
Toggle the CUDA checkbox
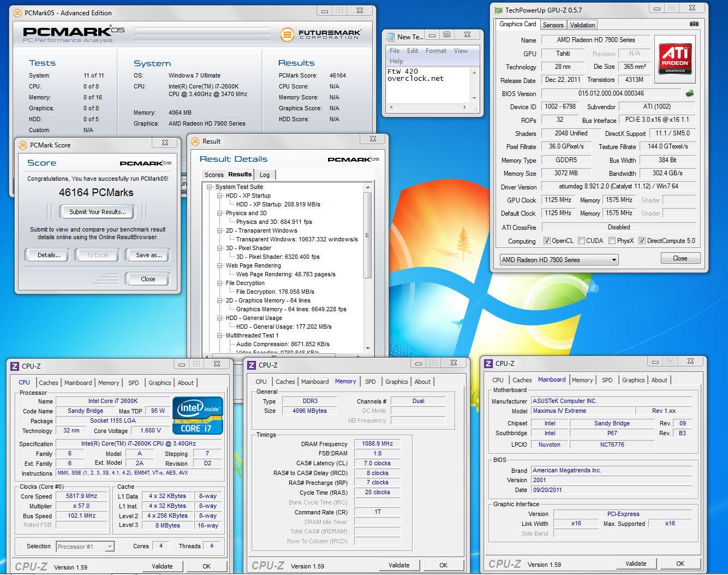pos(581,241)
